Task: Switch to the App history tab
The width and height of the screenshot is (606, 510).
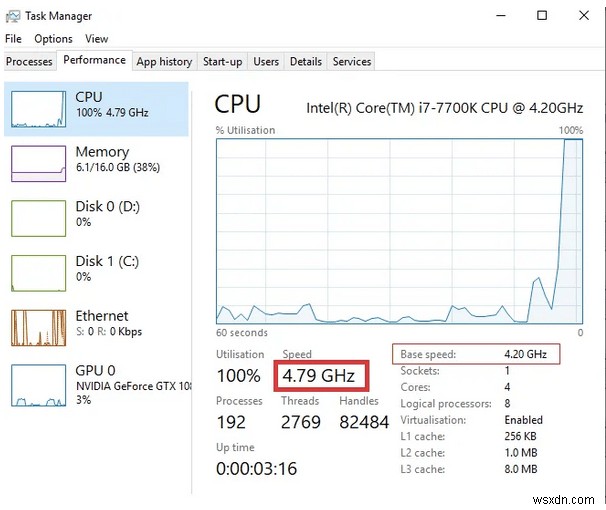Action: pos(164,62)
